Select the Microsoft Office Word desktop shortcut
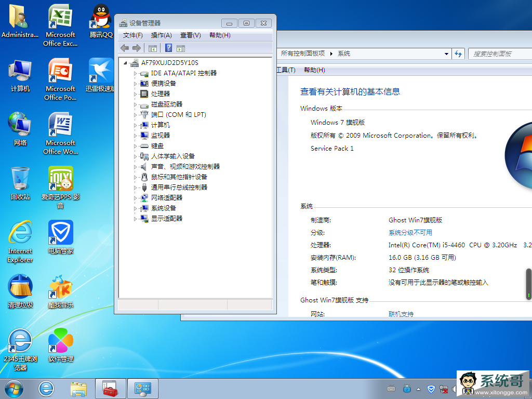 (x=60, y=125)
